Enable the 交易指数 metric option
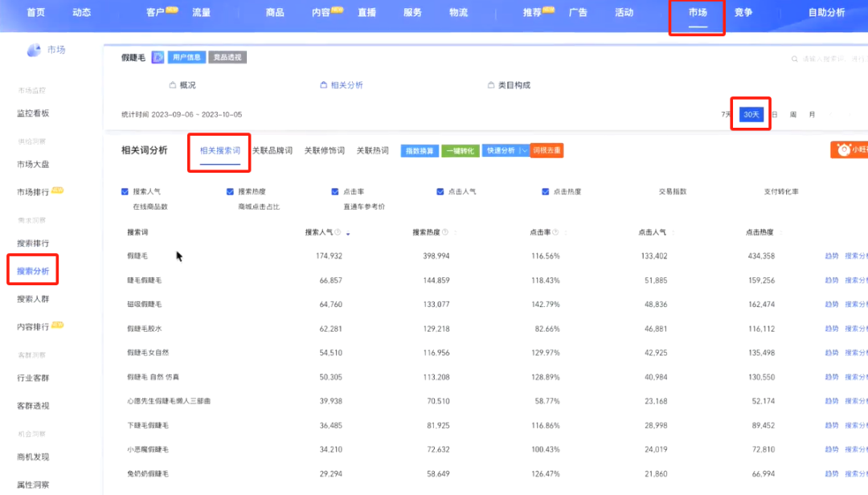Viewport: 868px width, 495px height. [x=673, y=191]
